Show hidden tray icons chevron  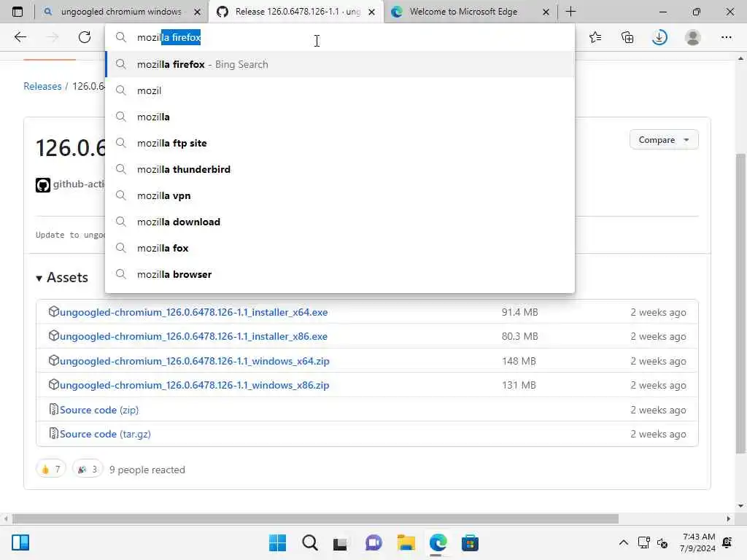[x=623, y=542]
